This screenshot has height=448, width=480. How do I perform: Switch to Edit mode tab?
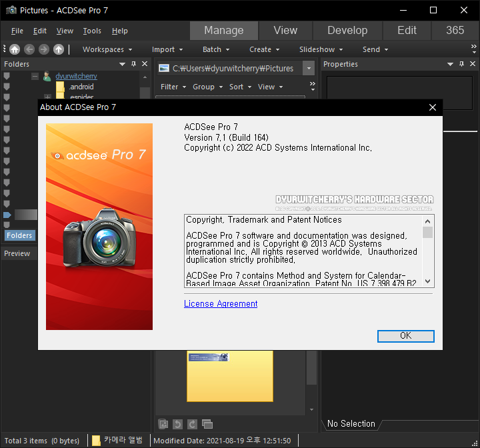coord(407,30)
